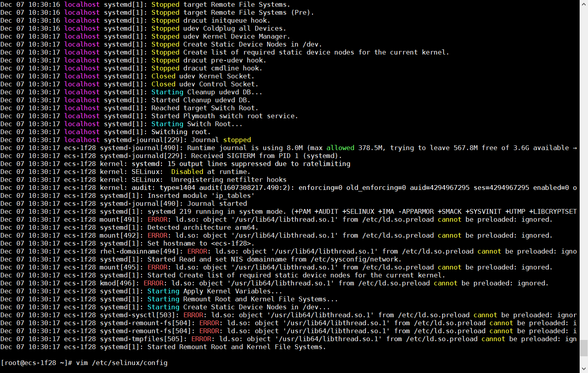
Task: Click the 'Stopped udev Coldplug all Devices.' line
Action: click(143, 28)
